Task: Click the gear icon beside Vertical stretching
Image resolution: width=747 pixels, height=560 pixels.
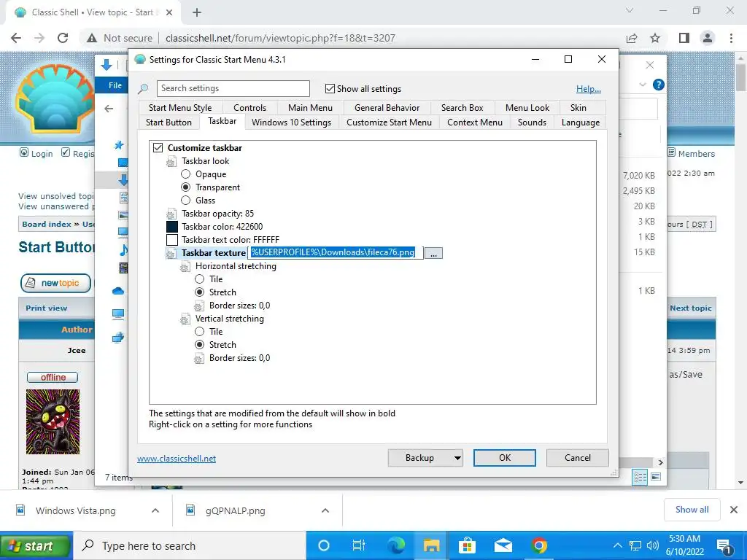Action: 185,319
